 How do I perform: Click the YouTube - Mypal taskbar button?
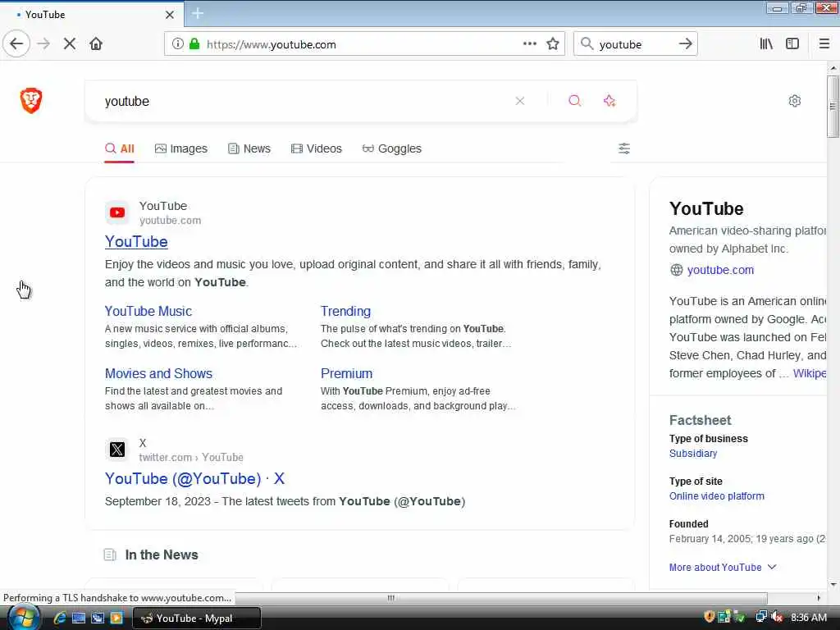point(197,619)
